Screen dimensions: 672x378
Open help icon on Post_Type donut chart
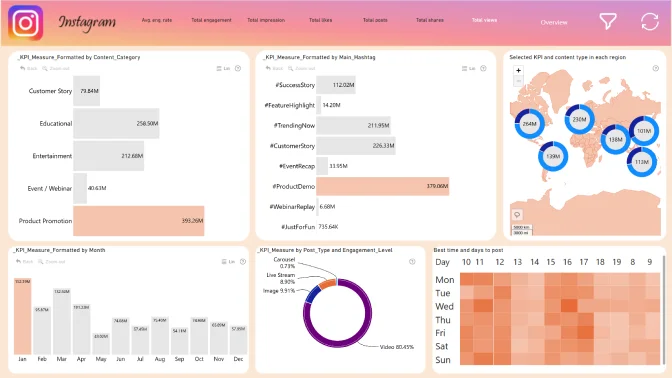pyautogui.click(x=412, y=261)
